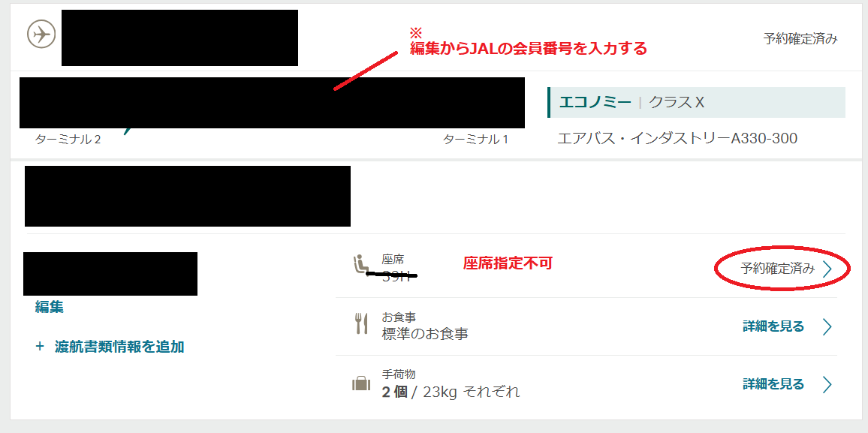Select the エコノミー class label
This screenshot has height=433, width=868.
[595, 102]
